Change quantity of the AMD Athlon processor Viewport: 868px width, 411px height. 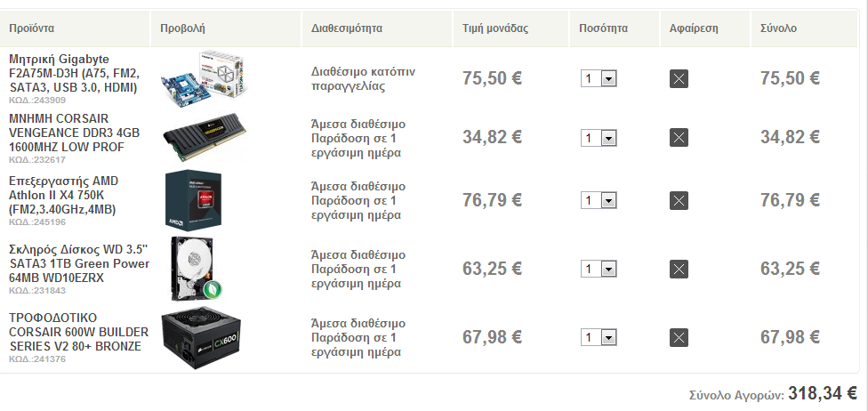[599, 200]
